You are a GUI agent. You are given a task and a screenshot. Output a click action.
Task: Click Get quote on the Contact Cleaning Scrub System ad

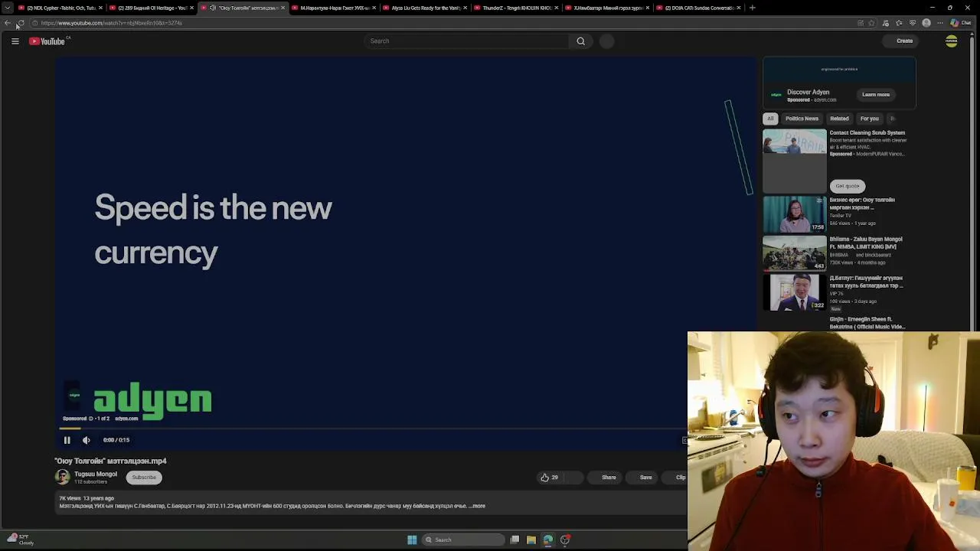pos(848,186)
